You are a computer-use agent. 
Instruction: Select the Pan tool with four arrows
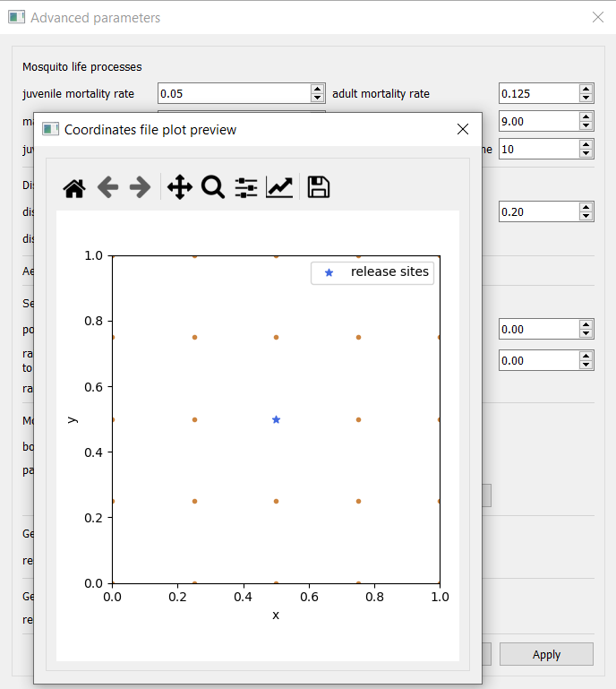[179, 187]
